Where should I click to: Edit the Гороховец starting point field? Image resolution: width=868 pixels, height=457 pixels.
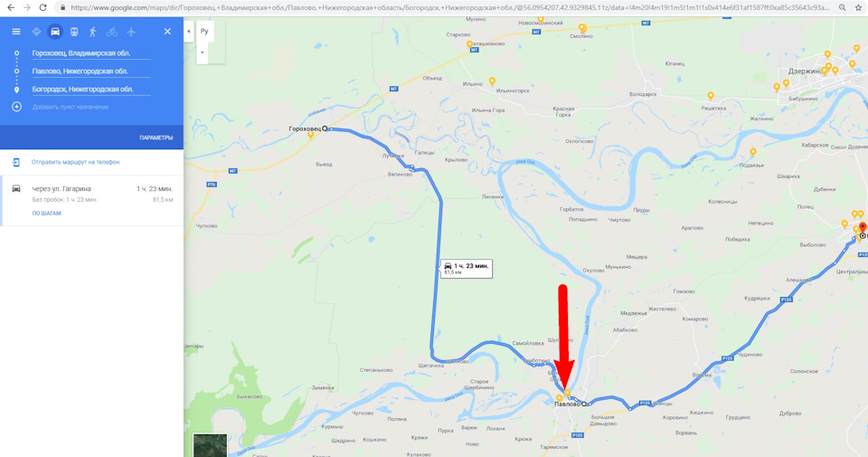click(x=90, y=53)
